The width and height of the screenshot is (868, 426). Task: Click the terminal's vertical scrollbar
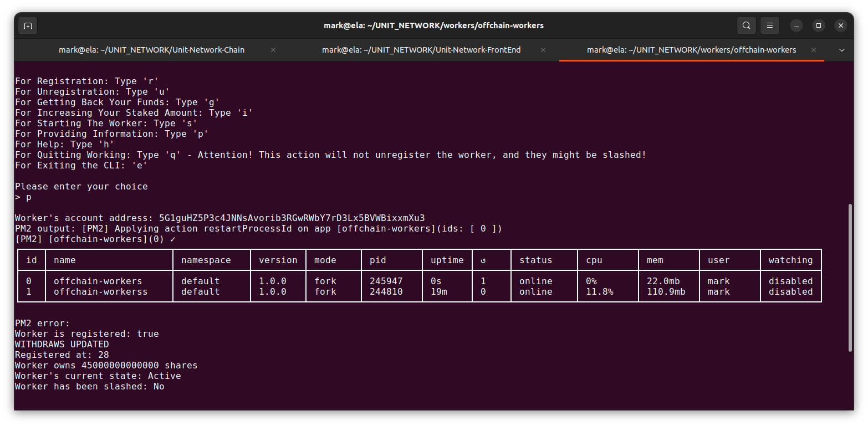click(850, 277)
